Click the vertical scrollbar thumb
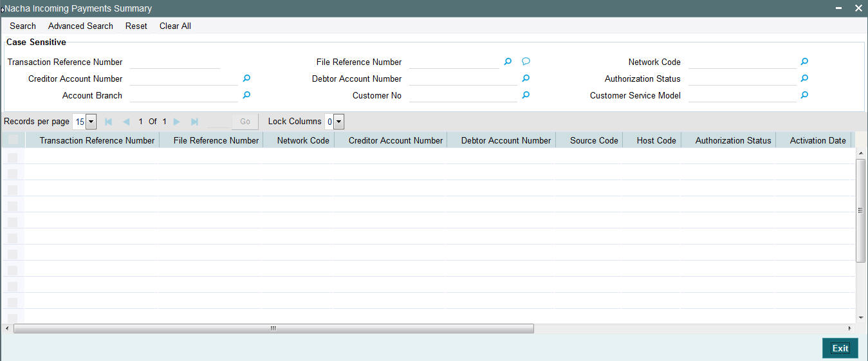868x361 pixels. pos(861,210)
